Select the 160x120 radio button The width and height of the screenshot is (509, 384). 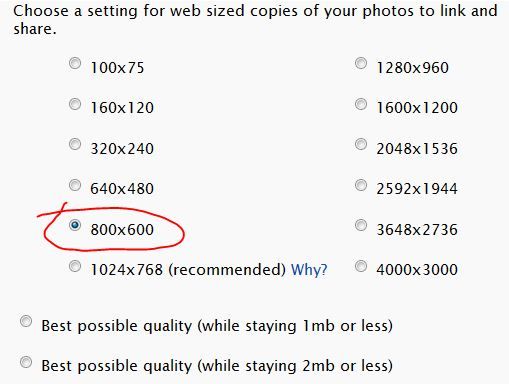pyautogui.click(x=75, y=104)
